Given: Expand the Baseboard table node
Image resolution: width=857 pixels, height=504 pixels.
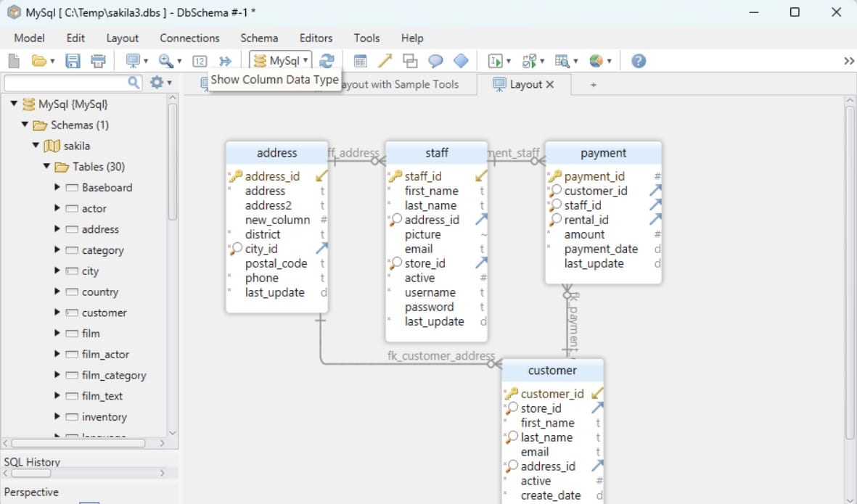Looking at the screenshot, I should tap(57, 187).
